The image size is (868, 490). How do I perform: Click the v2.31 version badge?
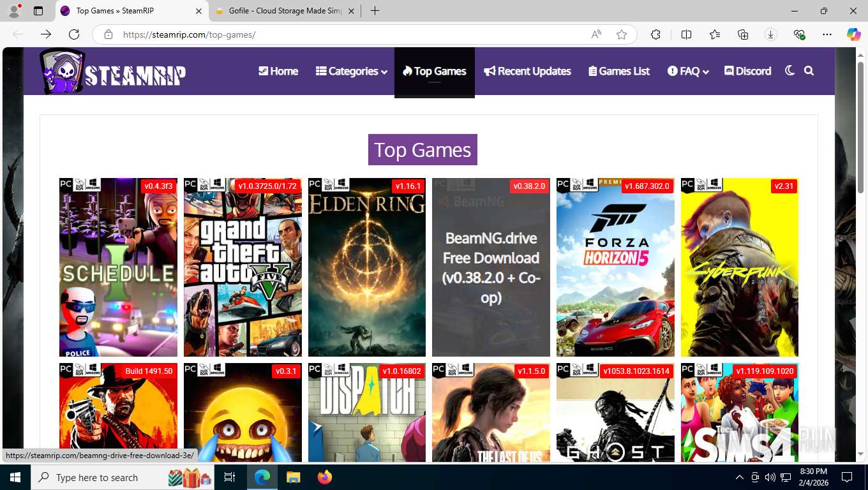[x=784, y=186]
